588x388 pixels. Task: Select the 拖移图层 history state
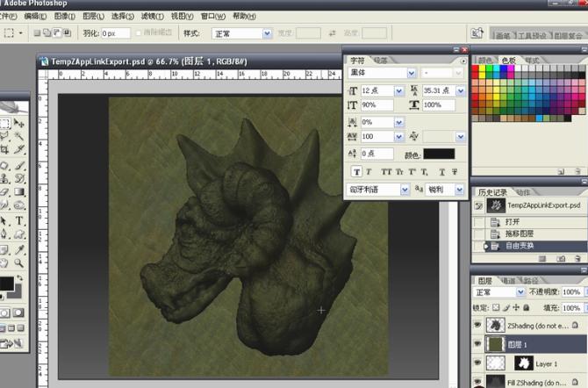click(x=518, y=234)
